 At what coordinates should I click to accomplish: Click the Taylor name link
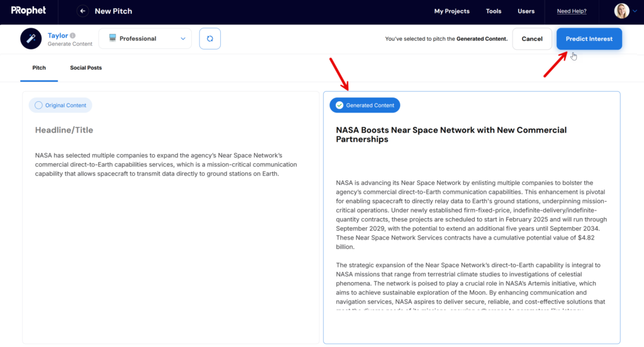pyautogui.click(x=57, y=35)
